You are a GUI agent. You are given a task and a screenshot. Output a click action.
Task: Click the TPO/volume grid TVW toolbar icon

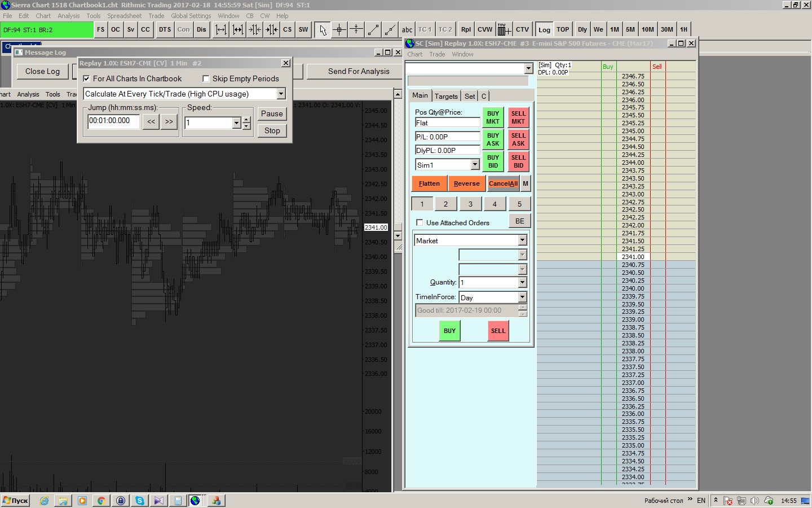tap(504, 30)
